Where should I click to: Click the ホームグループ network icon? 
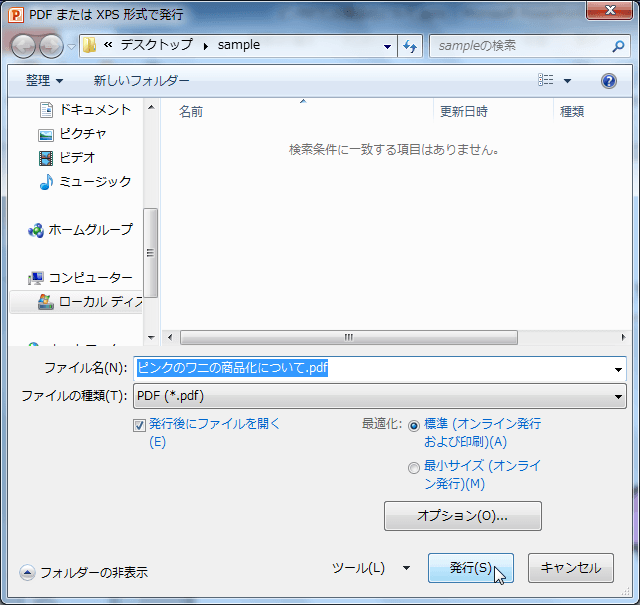tap(36, 230)
